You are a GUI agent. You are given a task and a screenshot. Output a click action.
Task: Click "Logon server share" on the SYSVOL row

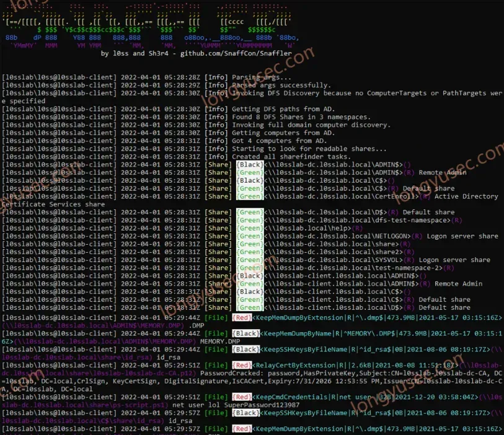point(454,260)
